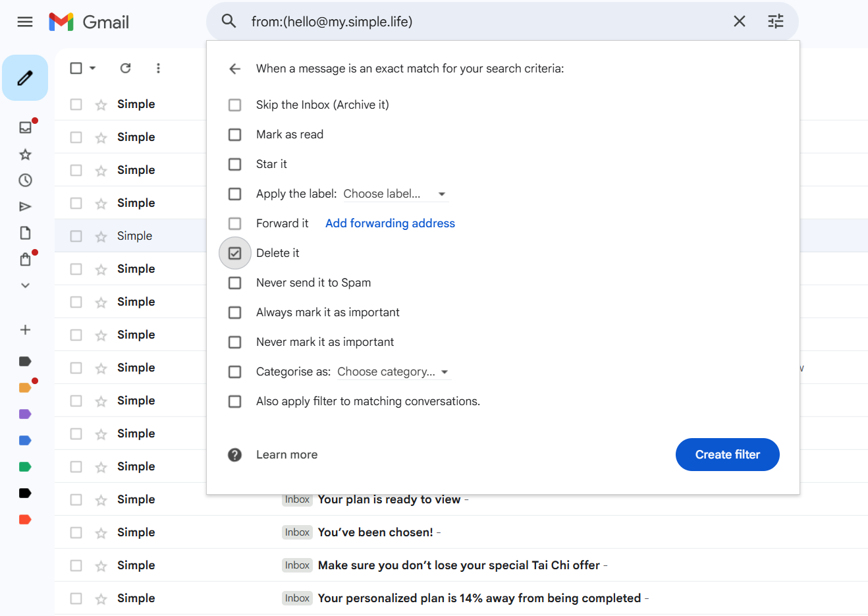Viewport: 868px width, 616px height.
Task: Open Sent sidebar icon
Action: 25,206
